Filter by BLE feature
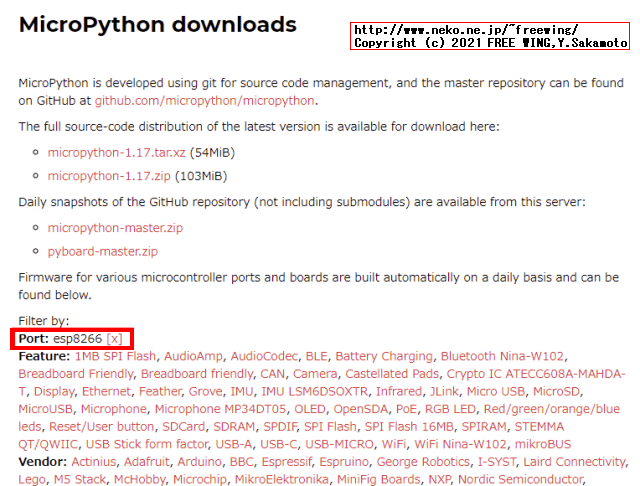The height and width of the screenshot is (486, 640). pos(316,356)
